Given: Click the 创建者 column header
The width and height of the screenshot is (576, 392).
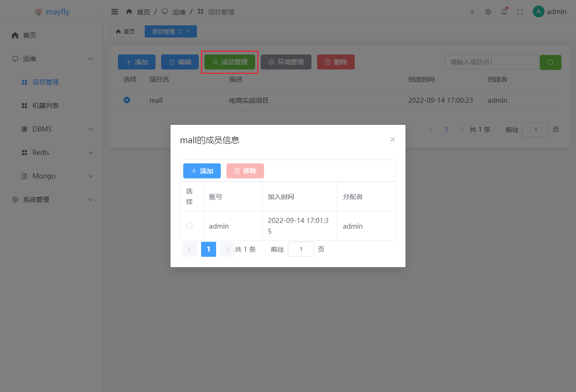Looking at the screenshot, I should (498, 79).
